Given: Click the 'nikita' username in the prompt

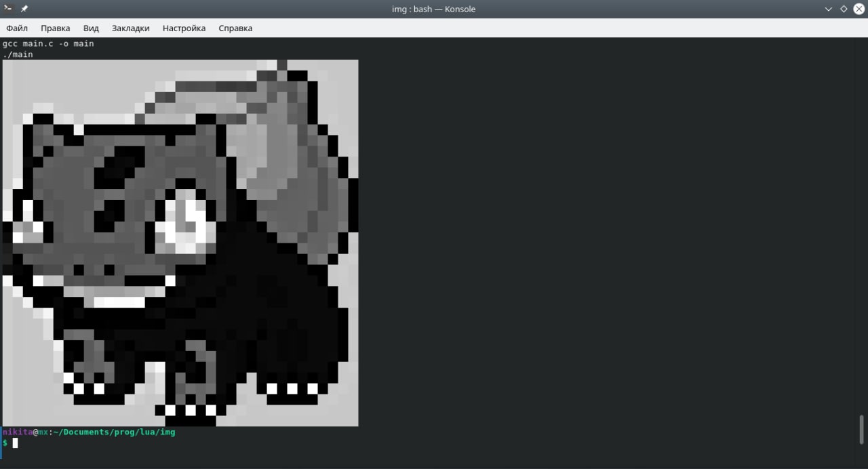Looking at the screenshot, I should coord(18,432).
